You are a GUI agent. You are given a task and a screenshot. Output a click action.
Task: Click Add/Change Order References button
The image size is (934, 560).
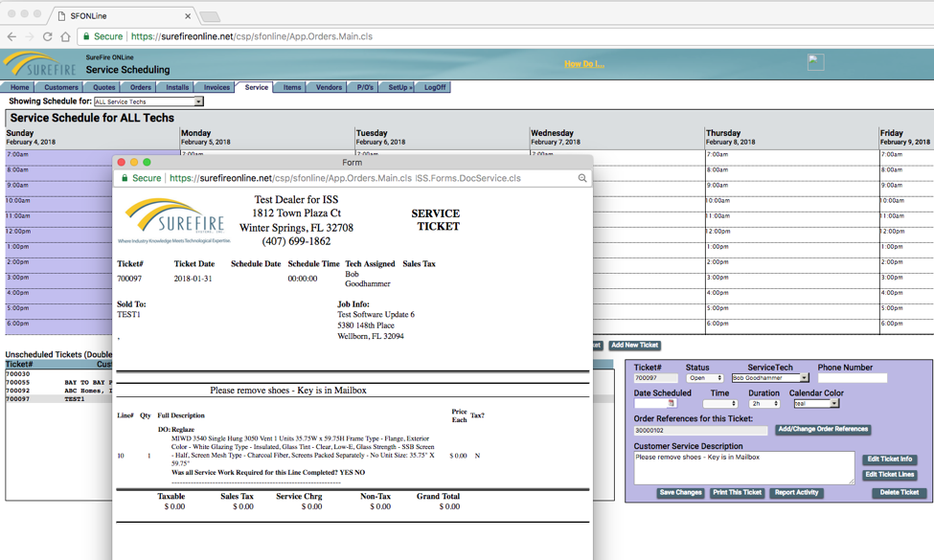(823, 429)
